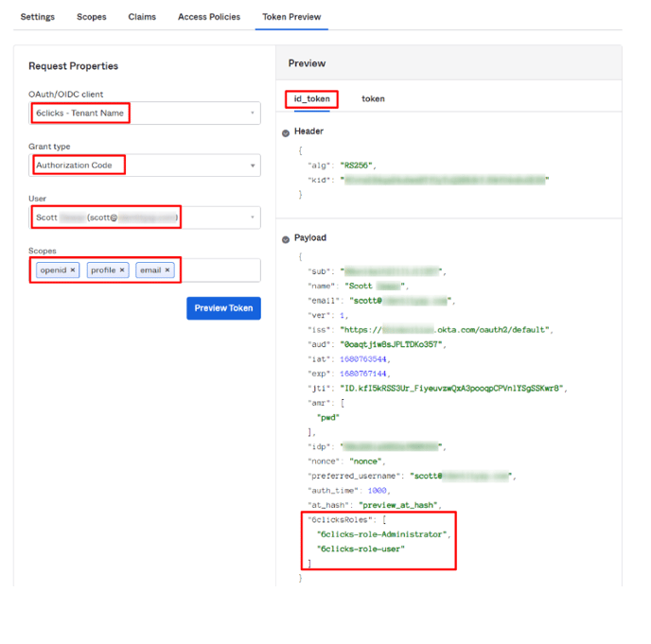651x644 pixels.
Task: Select the id_token preview tab
Action: pos(312,98)
